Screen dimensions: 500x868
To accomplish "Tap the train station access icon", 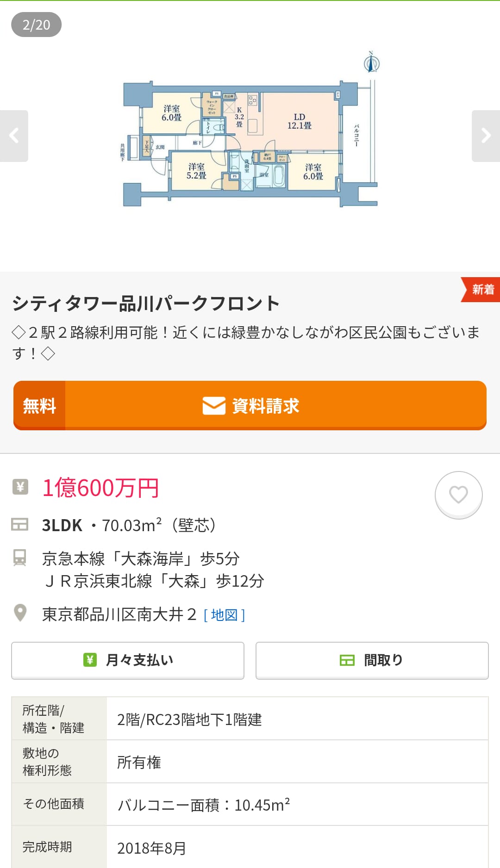I will [19, 558].
